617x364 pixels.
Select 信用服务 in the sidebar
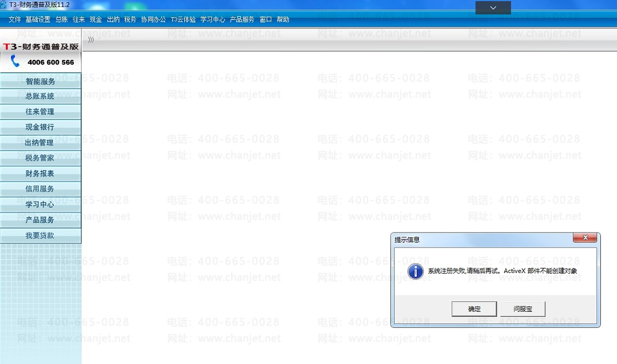[41, 189]
